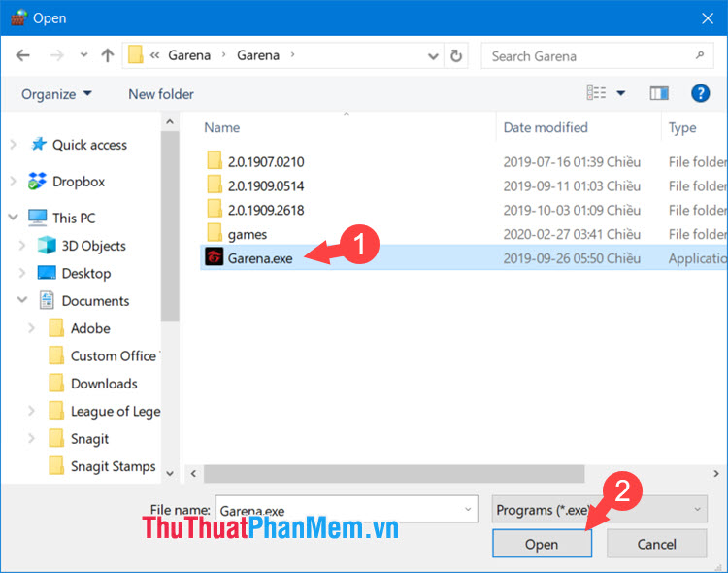Open Help with the question mark icon
This screenshot has width=728, height=573.
click(x=700, y=93)
